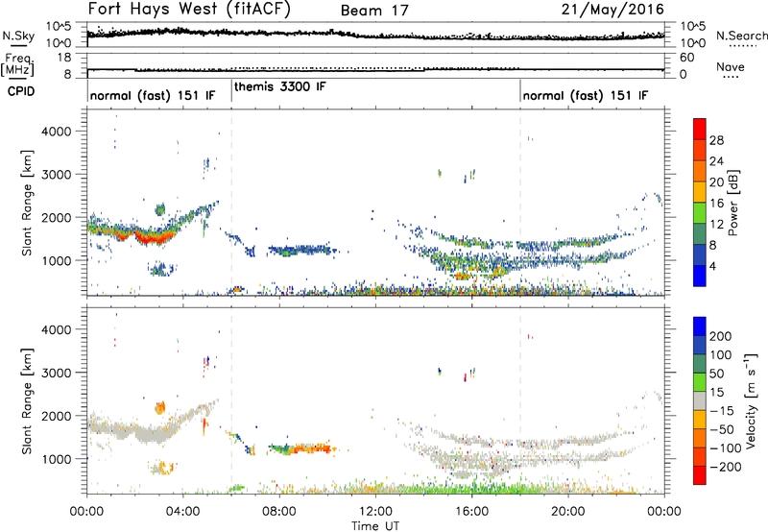Click the "Power [dB]" color bar title
This screenshot has width=768, height=532.
(x=732, y=203)
